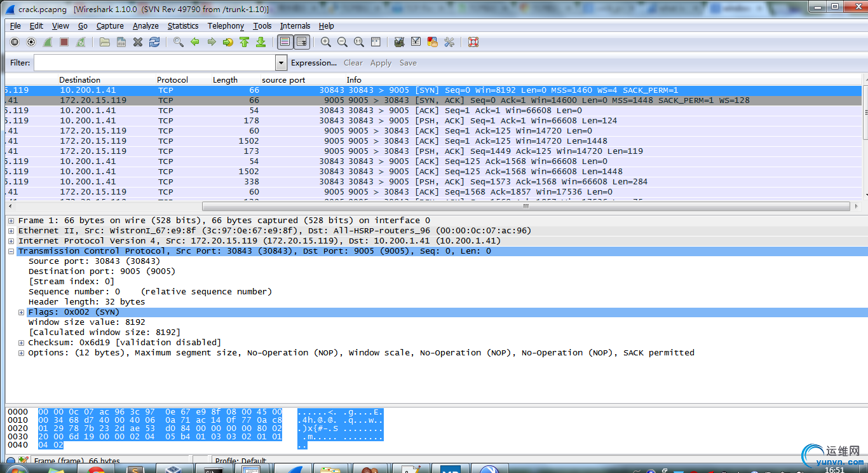Open capture options toolbar icon
Screen dimensions: 868x473
(31, 42)
